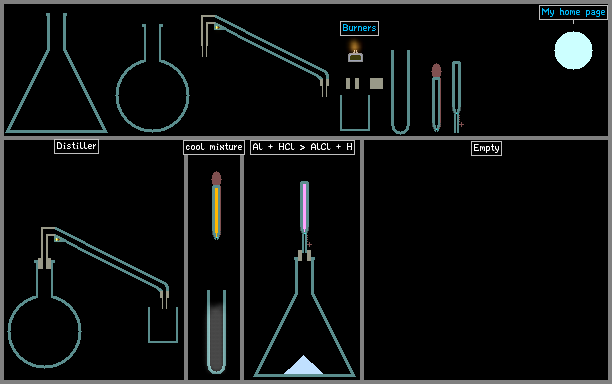The height and width of the screenshot is (384, 612).
Task: Toggle the red valve on the pink funnel
Action: (309, 244)
